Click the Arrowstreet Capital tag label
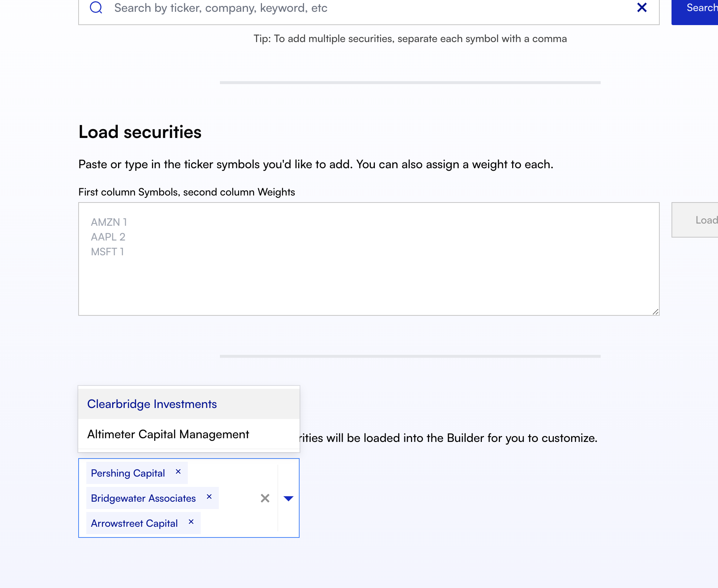This screenshot has height=588, width=718. coord(134,523)
